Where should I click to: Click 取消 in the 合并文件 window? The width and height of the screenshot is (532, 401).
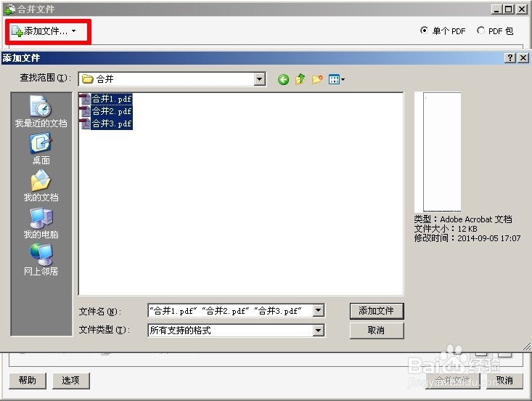pyautogui.click(x=505, y=381)
